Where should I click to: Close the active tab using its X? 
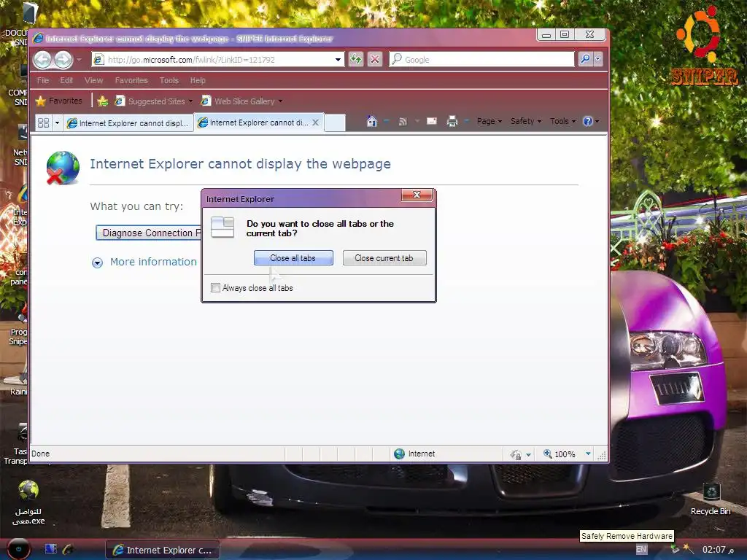[x=315, y=122]
